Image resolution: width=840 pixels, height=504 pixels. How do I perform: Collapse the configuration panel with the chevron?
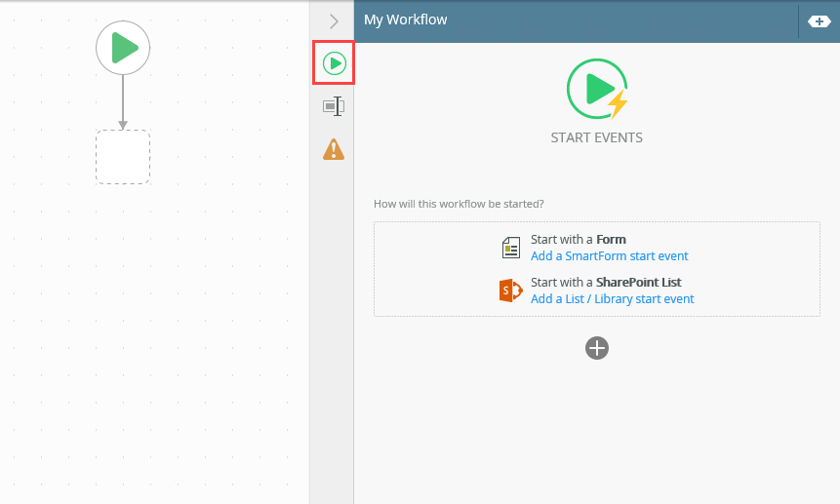pyautogui.click(x=334, y=20)
